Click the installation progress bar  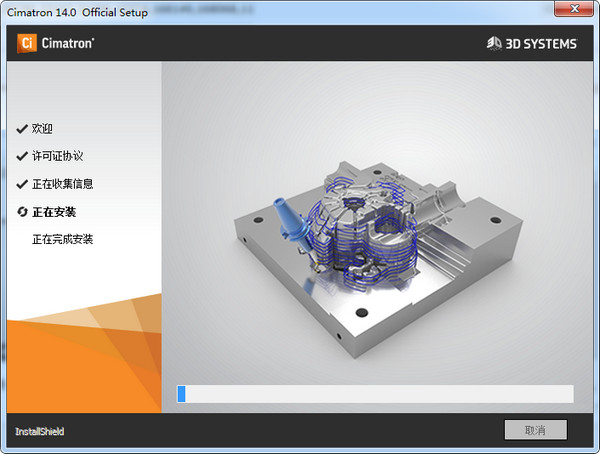(x=375, y=394)
